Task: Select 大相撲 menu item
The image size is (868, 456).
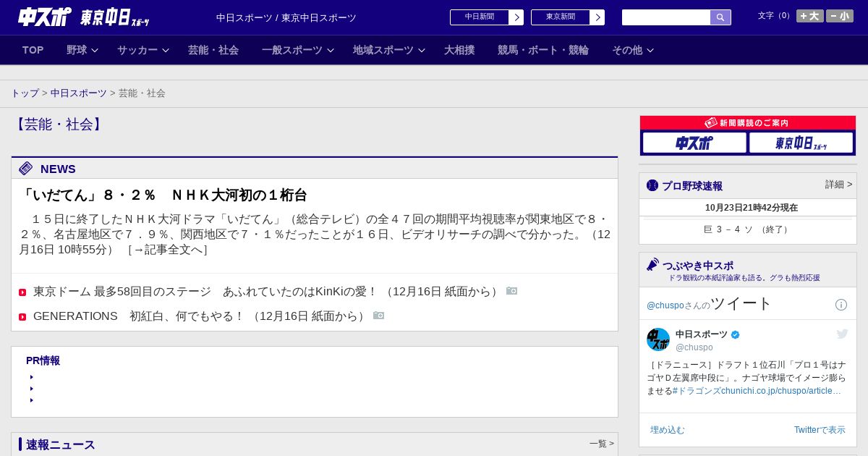Action: (x=459, y=50)
